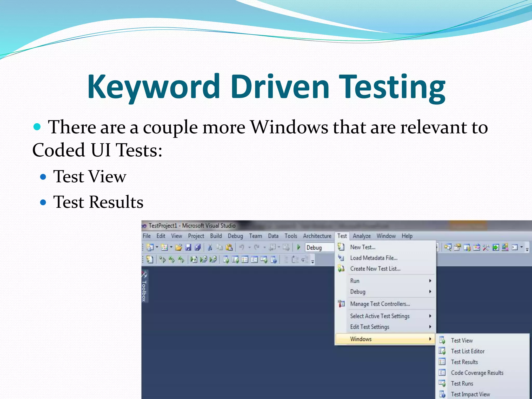Open the New Project dropdown arrow
The image size is (532, 399).
(x=157, y=247)
